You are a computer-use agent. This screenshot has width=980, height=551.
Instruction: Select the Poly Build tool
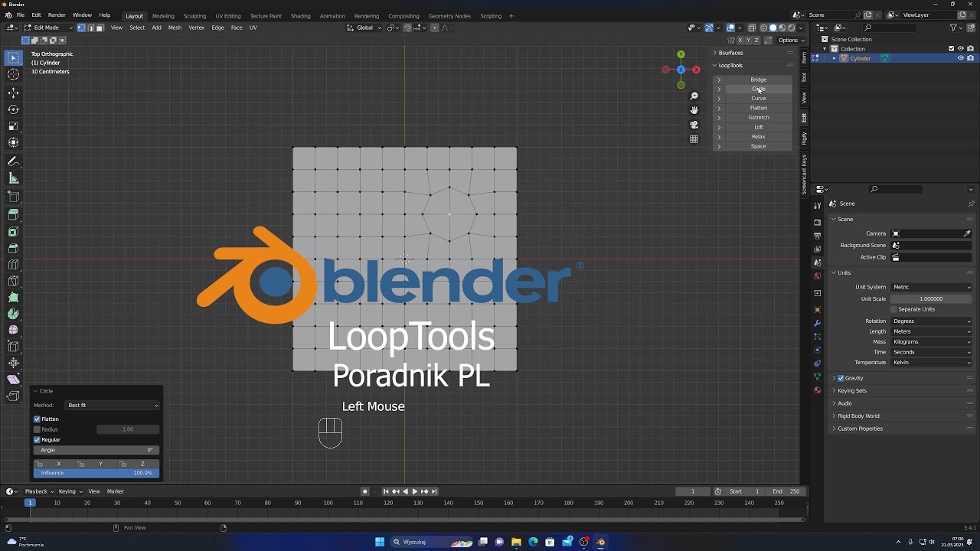[13, 297]
